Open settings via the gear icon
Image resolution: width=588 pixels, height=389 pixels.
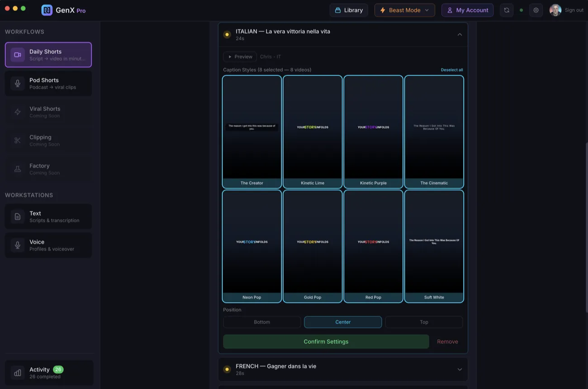tap(536, 10)
